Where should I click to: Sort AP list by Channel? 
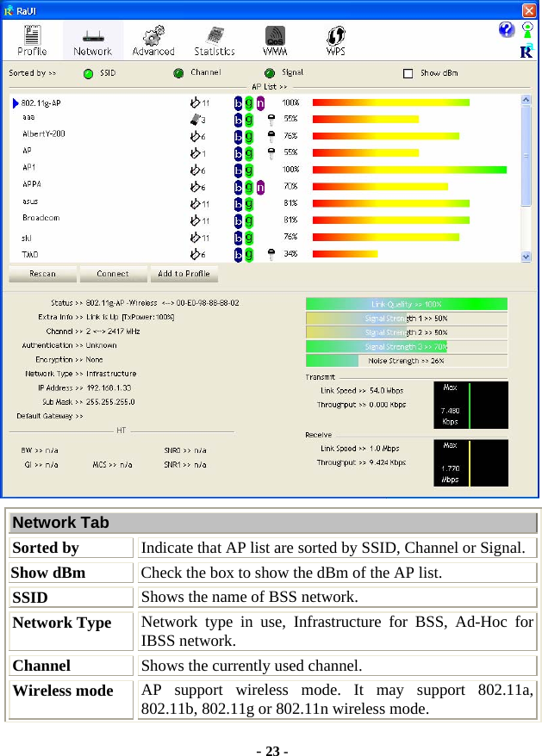178,73
